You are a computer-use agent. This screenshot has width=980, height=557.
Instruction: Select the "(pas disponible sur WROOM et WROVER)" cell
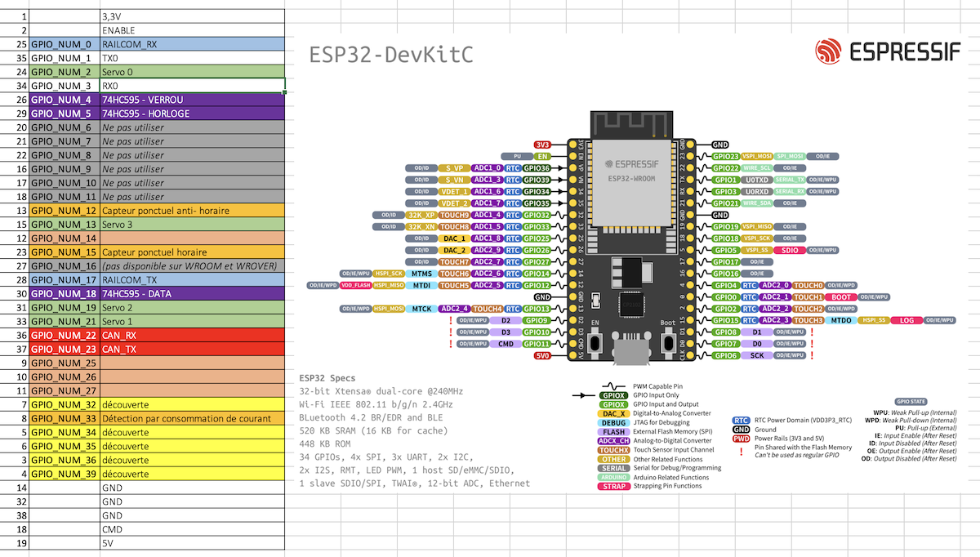click(193, 266)
